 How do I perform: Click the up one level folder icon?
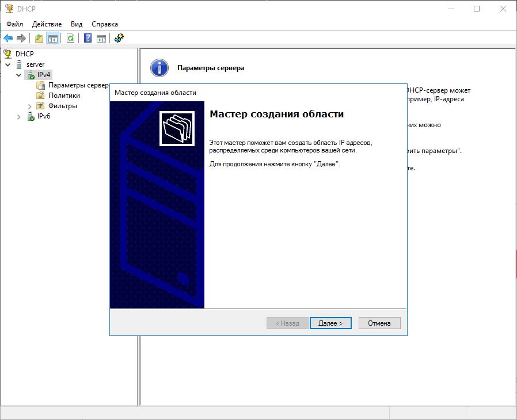[x=39, y=39]
